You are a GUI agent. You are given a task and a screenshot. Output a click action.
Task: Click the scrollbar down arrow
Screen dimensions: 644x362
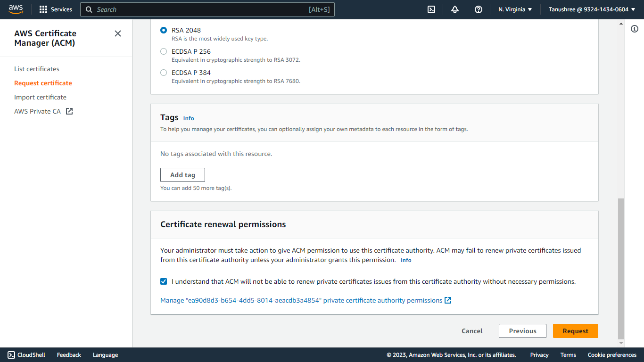tap(621, 343)
